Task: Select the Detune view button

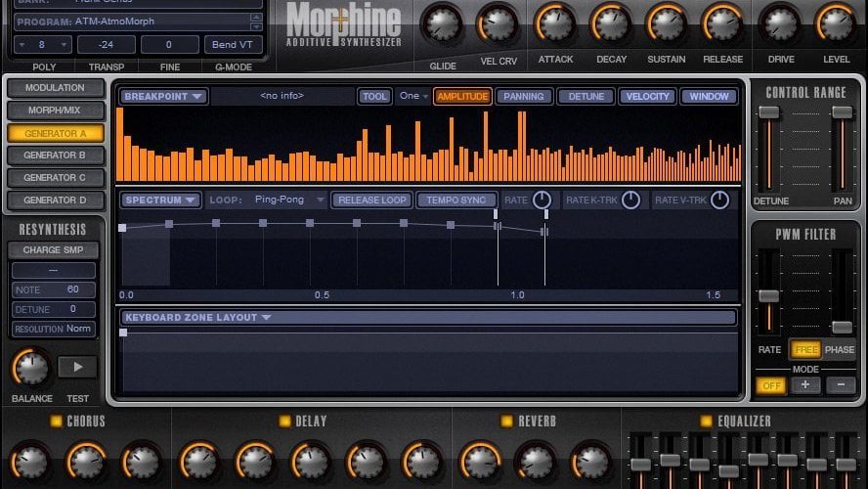Action: [x=586, y=97]
